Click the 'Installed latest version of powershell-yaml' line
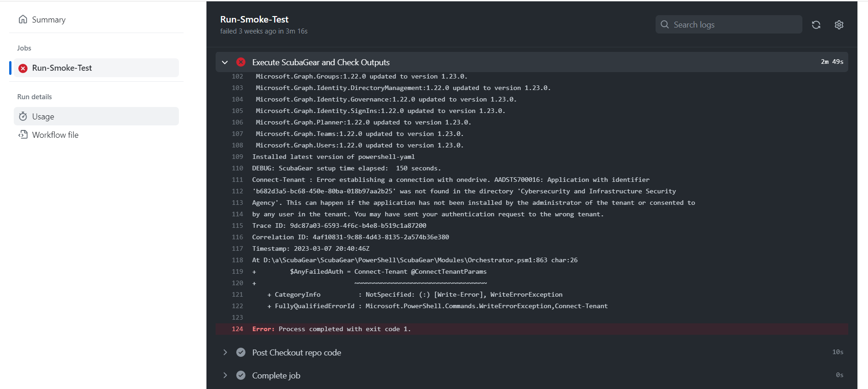Image resolution: width=868 pixels, height=389 pixels. pos(333,157)
